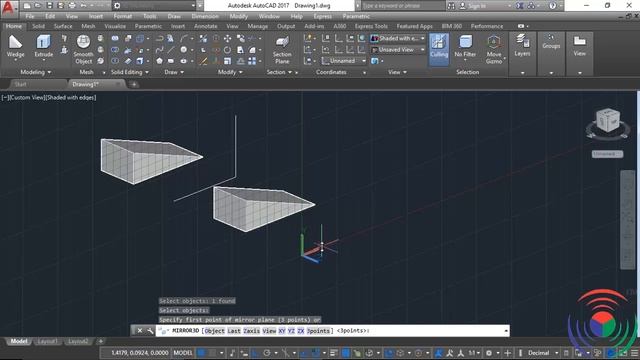Image resolution: width=640 pixels, height=360 pixels.
Task: Choose the 3points option in command line
Action: point(319,331)
